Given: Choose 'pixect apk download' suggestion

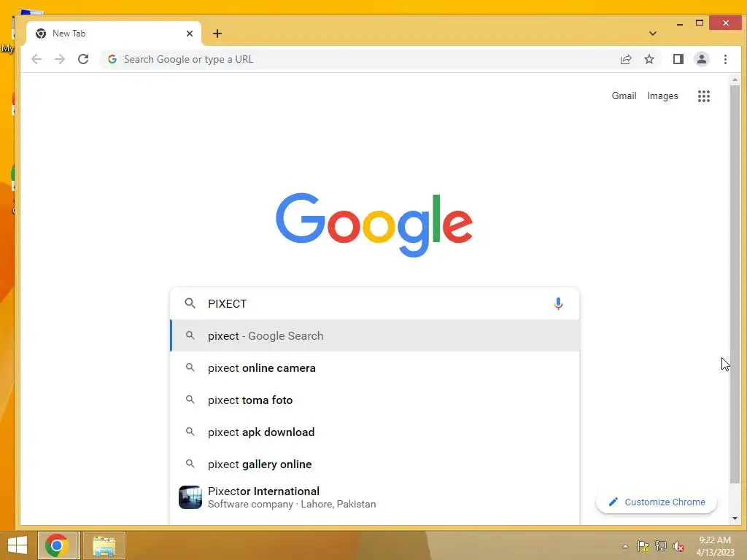Looking at the screenshot, I should click(x=375, y=432).
